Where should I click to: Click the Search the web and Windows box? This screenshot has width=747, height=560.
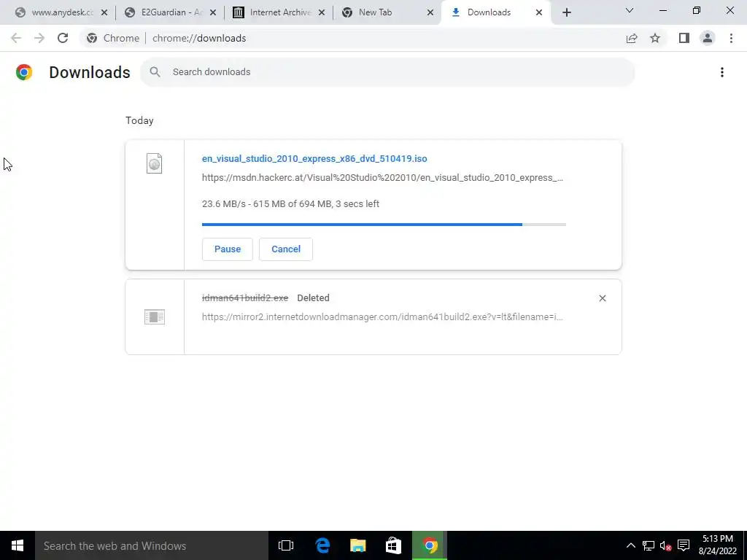pyautogui.click(x=152, y=545)
